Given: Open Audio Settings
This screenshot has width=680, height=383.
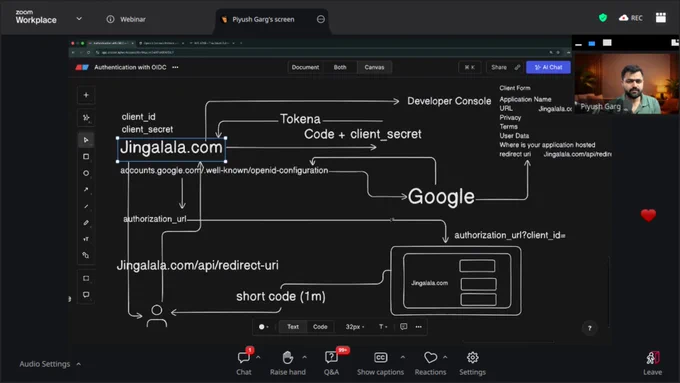Looking at the screenshot, I should coord(45,364).
